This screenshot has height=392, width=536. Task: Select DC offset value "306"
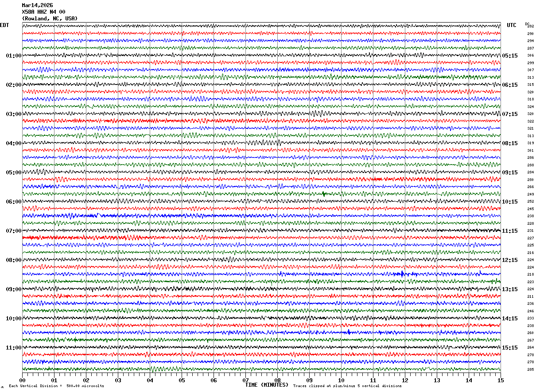point(530,56)
